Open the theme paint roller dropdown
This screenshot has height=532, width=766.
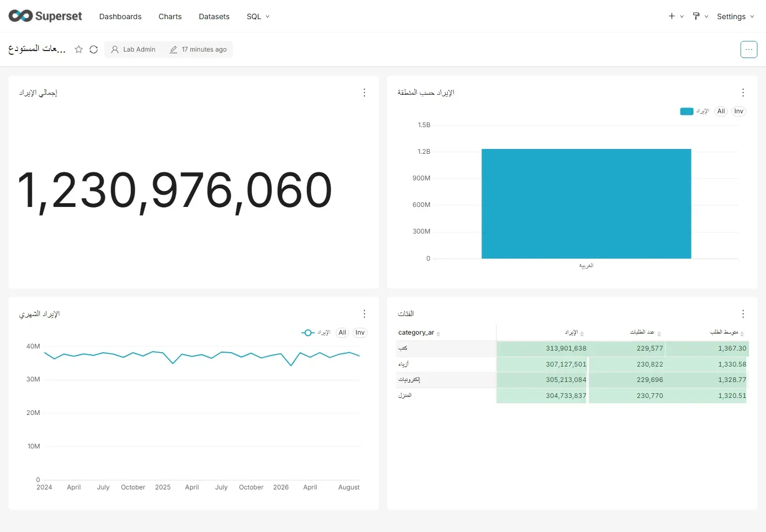coord(700,16)
